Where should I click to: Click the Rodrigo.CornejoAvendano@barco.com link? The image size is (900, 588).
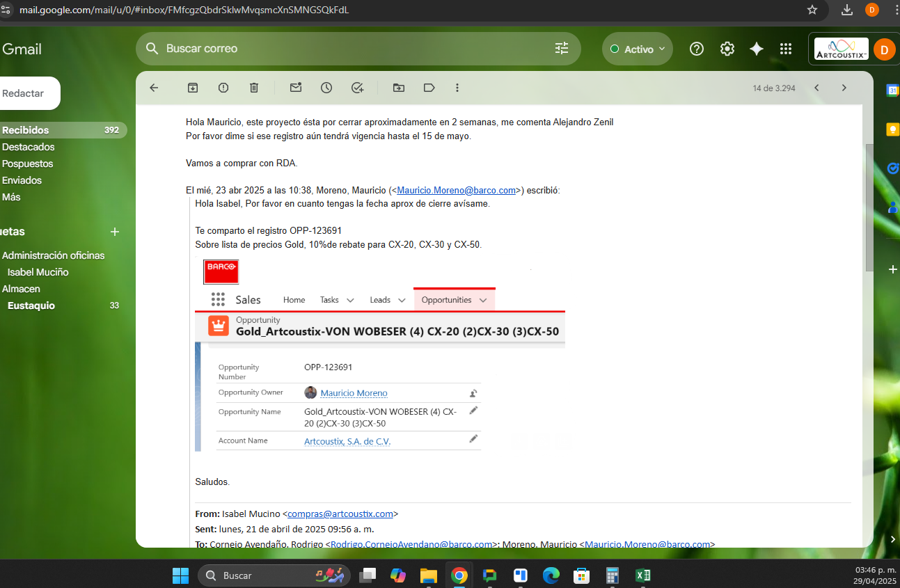coord(411,544)
